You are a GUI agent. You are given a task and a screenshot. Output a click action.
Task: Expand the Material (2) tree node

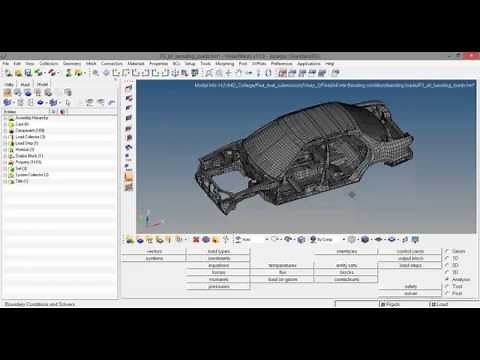(5, 149)
